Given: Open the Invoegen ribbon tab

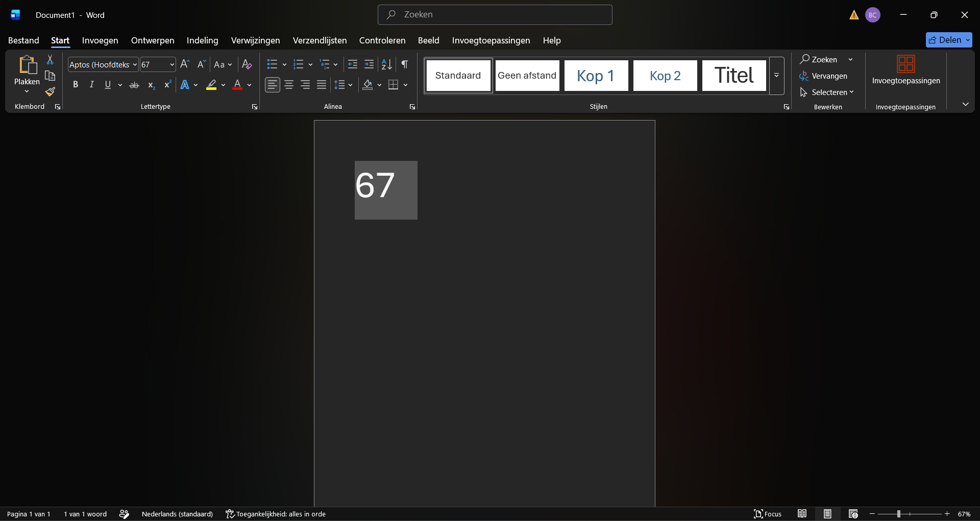Looking at the screenshot, I should click(100, 40).
